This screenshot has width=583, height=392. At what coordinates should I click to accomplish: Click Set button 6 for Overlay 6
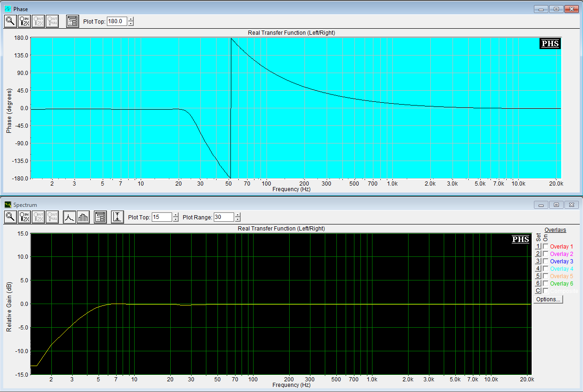coord(538,284)
